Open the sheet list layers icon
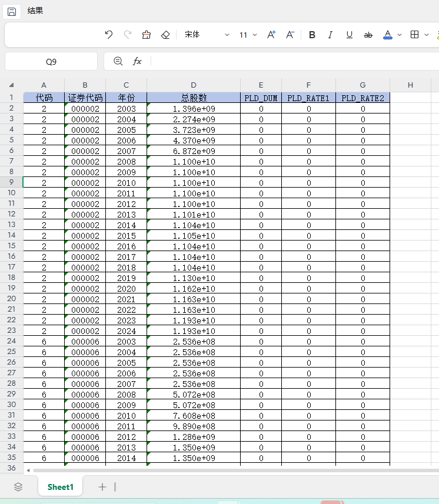 pyautogui.click(x=18, y=487)
